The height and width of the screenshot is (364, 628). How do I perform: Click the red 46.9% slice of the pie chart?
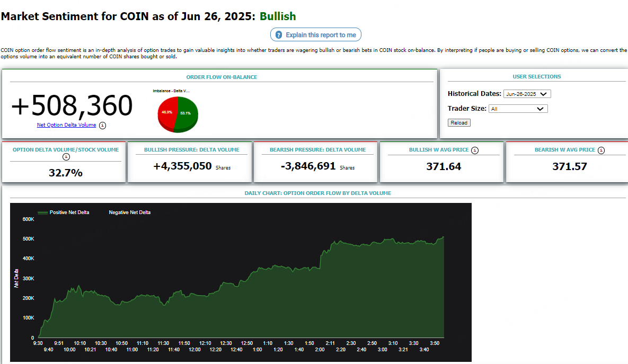click(x=166, y=113)
